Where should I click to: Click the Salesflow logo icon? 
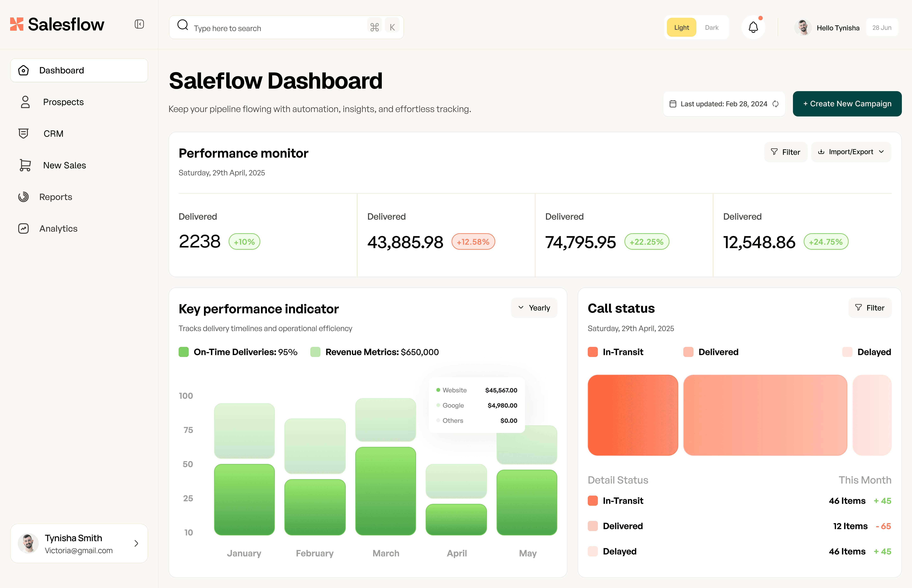point(17,24)
